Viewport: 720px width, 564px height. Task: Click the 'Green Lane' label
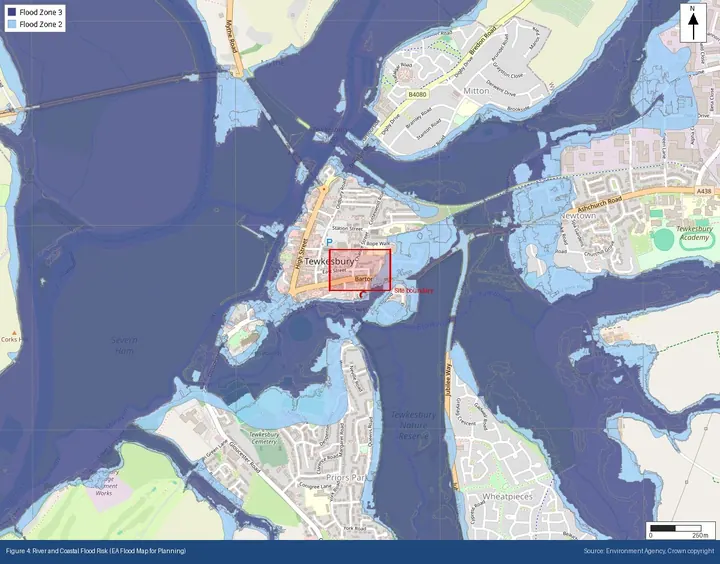[217, 451]
